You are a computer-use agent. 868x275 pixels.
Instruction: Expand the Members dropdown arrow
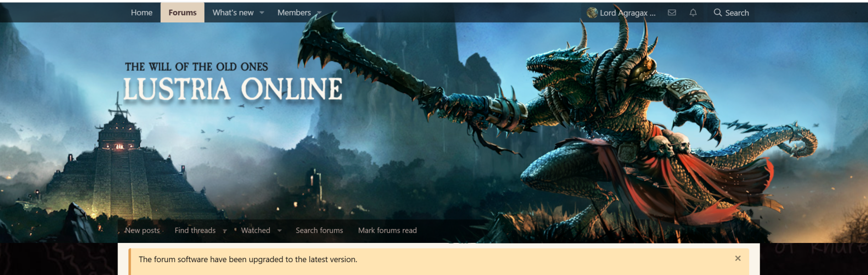pos(319,13)
